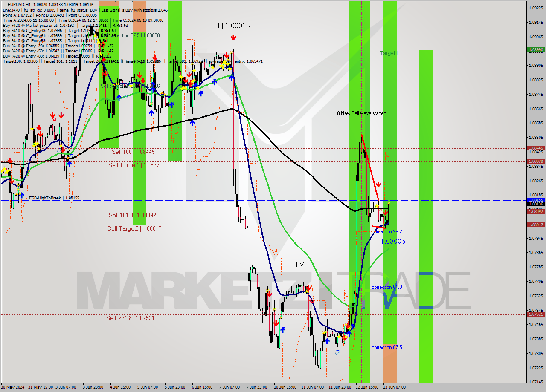Click the 1.08505 price axis value

click(536, 138)
